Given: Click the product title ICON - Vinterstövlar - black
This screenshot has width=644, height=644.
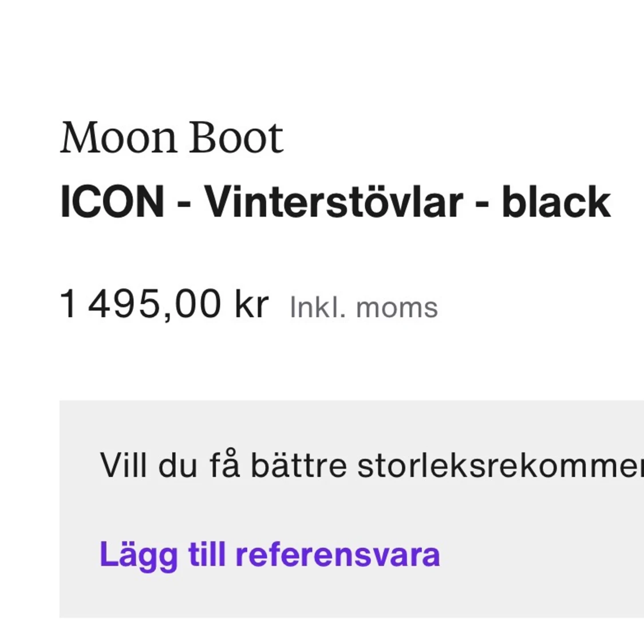Looking at the screenshot, I should click(x=335, y=202).
